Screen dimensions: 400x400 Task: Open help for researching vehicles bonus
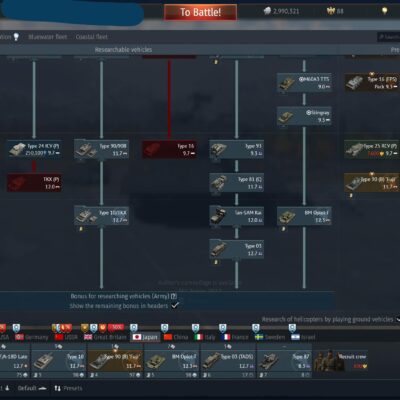(x=174, y=296)
